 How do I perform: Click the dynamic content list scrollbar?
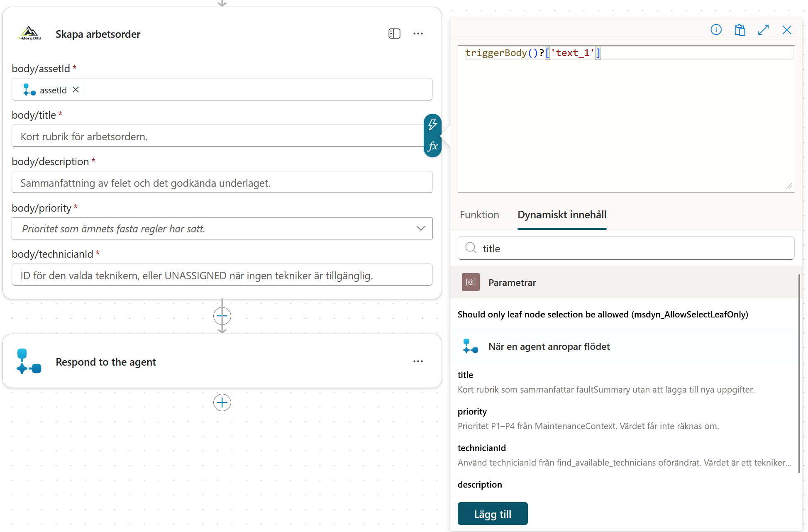(x=799, y=373)
